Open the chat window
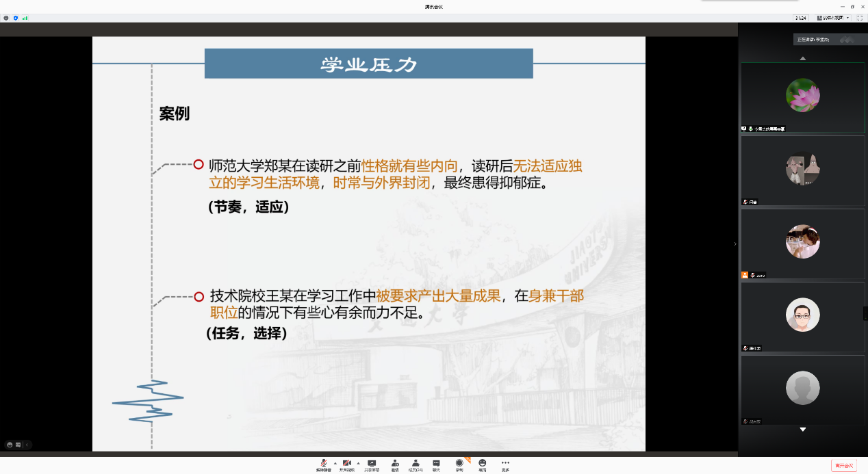 tap(436, 465)
